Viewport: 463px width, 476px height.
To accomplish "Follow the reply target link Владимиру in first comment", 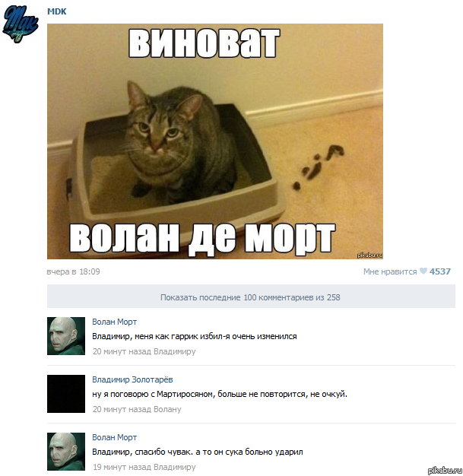I will pos(175,351).
